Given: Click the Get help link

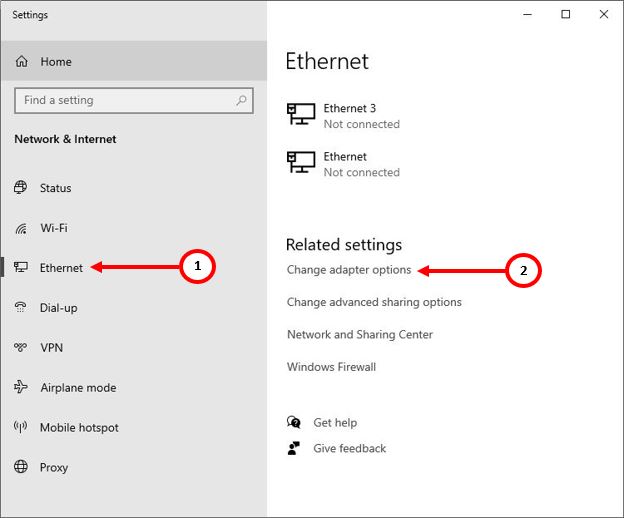Looking at the screenshot, I should [335, 423].
